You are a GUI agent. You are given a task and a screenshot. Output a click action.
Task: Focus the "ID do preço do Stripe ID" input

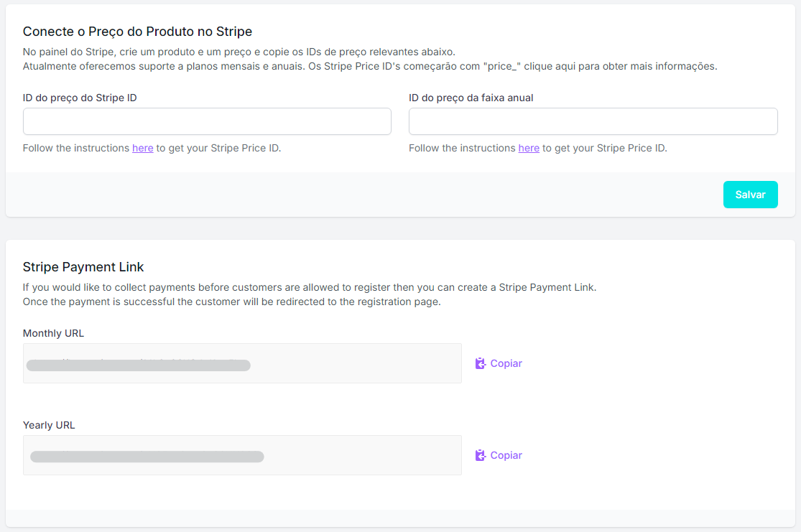point(207,121)
